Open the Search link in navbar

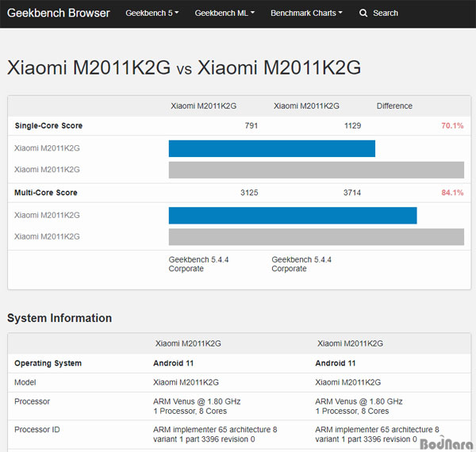point(386,13)
